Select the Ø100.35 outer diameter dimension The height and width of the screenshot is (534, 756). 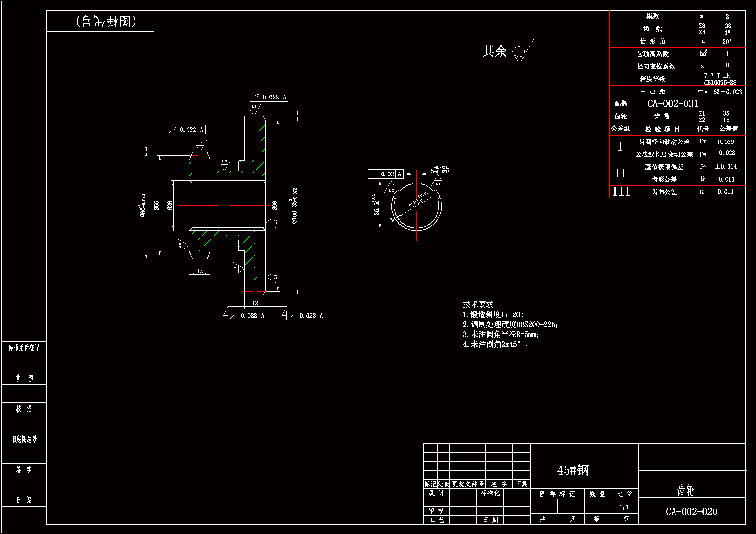point(294,206)
